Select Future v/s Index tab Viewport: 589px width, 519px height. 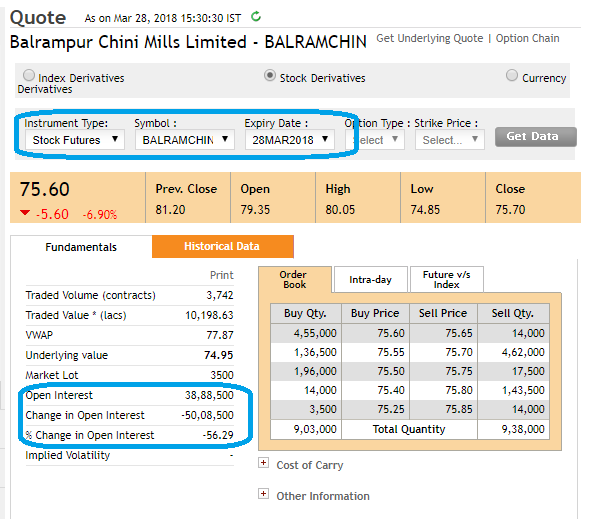tap(447, 279)
